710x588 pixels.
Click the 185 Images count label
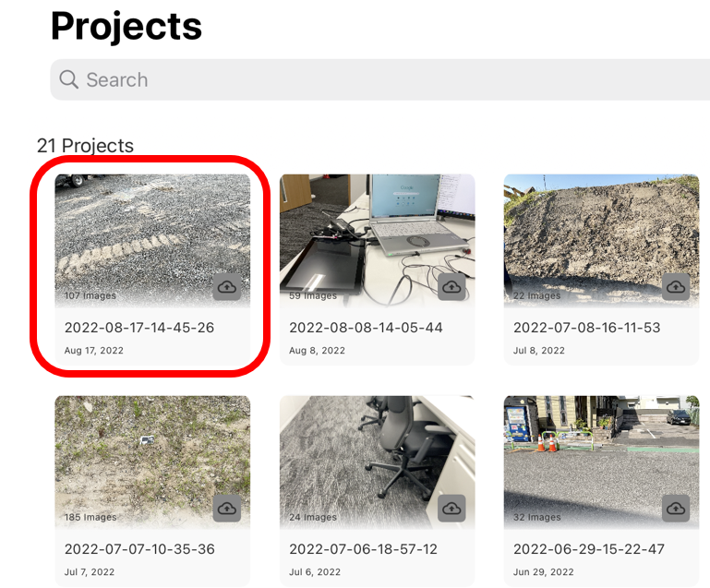[90, 517]
